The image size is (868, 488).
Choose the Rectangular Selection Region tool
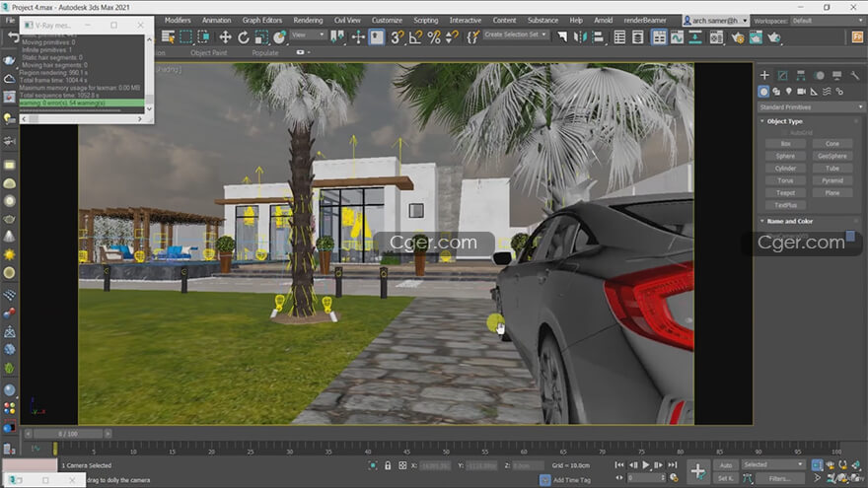point(186,37)
